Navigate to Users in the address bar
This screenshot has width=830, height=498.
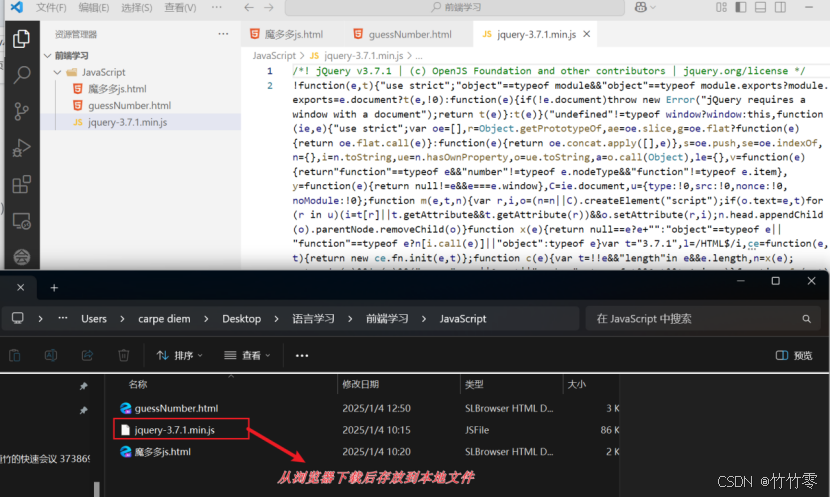tap(94, 319)
